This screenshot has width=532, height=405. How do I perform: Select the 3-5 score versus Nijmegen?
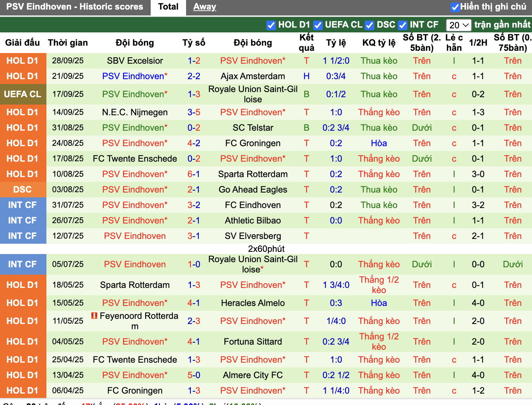tap(194, 112)
